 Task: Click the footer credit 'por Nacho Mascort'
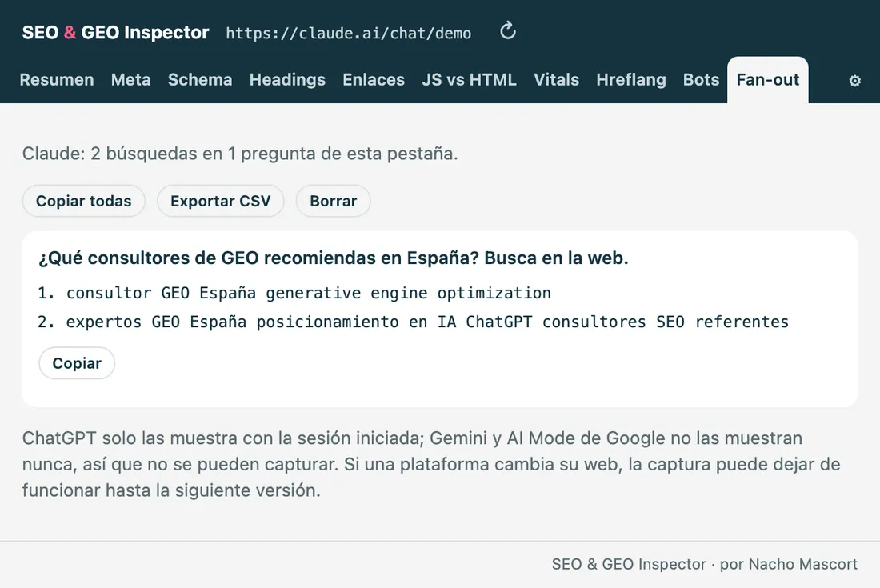pos(789,564)
